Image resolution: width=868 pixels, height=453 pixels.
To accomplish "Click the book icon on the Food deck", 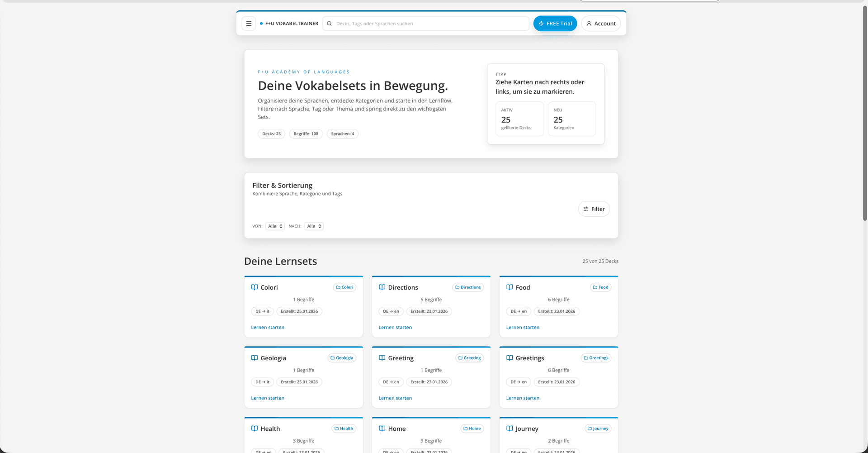I will [509, 287].
